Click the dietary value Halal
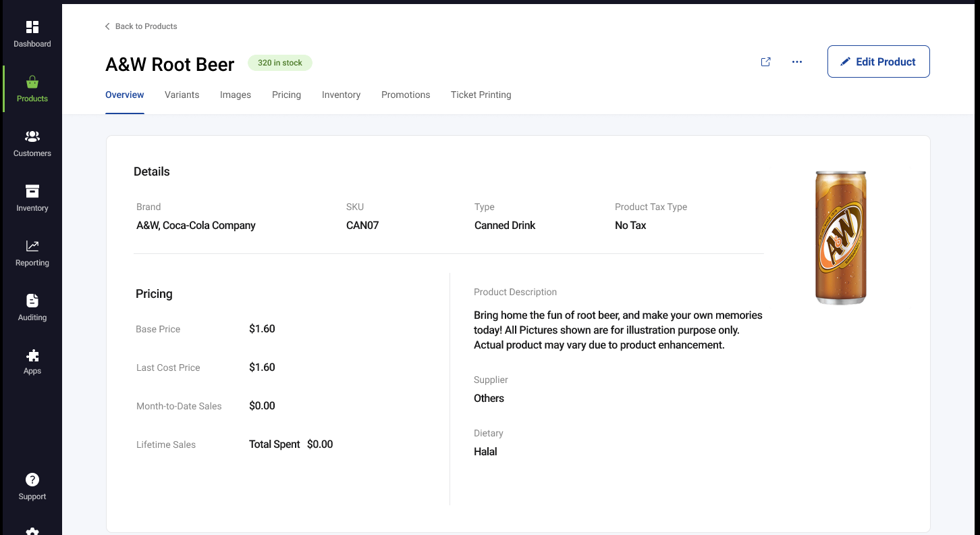980x535 pixels. (485, 452)
